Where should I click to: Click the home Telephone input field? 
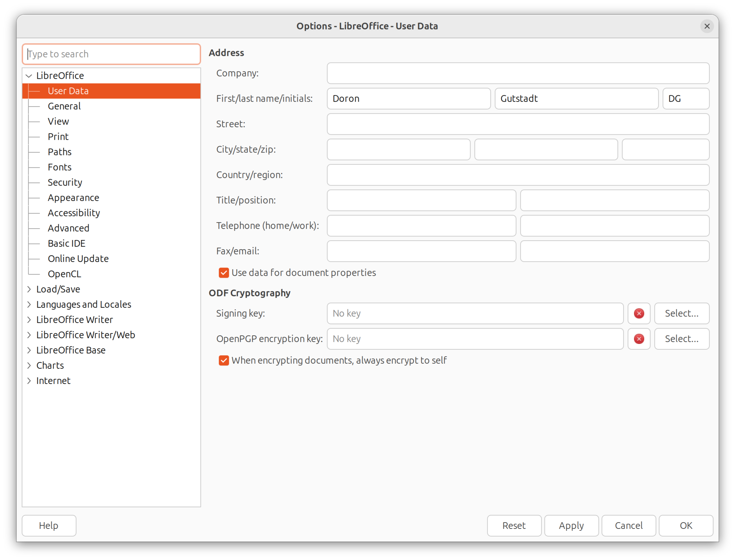(421, 226)
